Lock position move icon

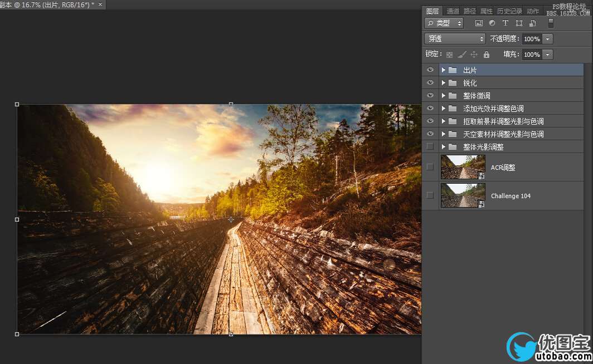click(x=474, y=55)
